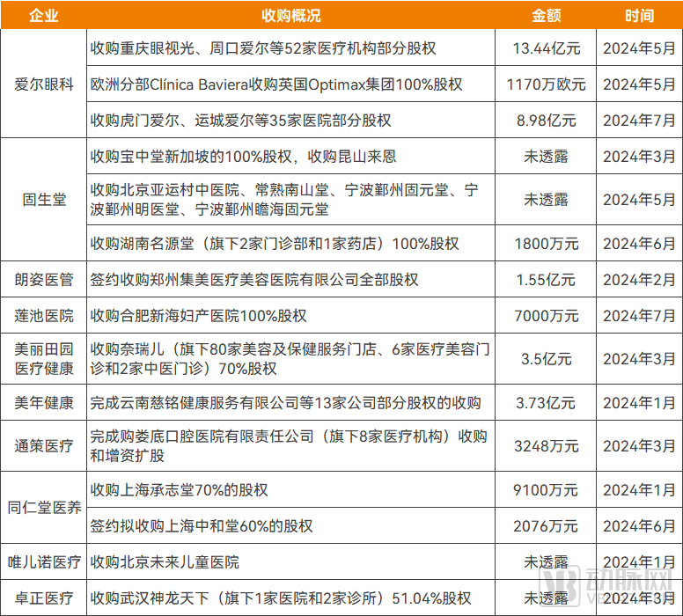The height and width of the screenshot is (616, 683).
Task: Click the 收购概况 column header
Action: click(x=290, y=16)
